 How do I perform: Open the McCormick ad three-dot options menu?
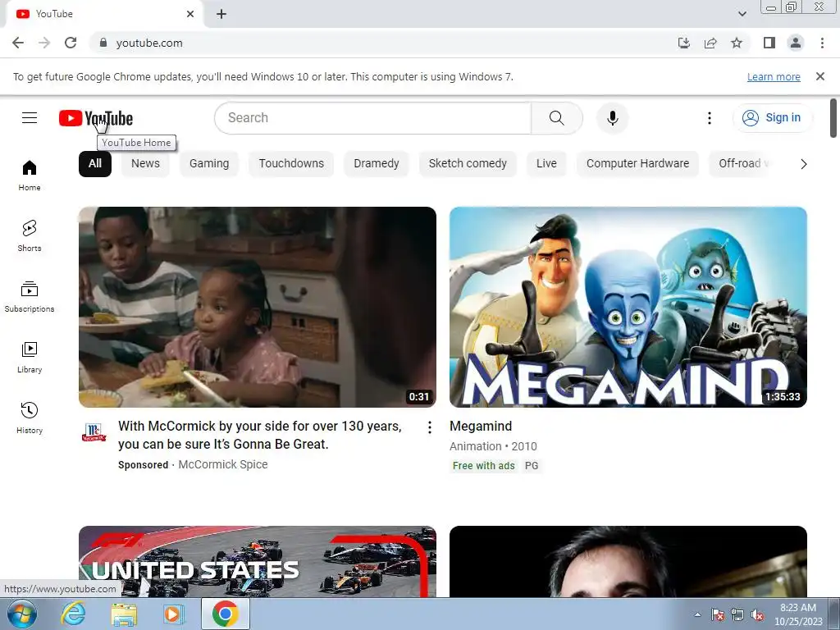coord(429,427)
